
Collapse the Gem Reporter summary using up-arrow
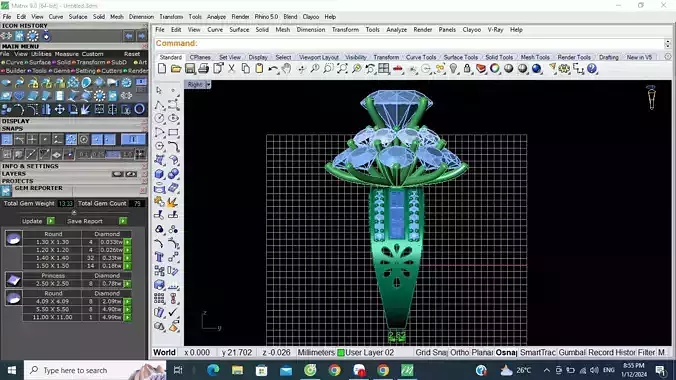(74, 212)
